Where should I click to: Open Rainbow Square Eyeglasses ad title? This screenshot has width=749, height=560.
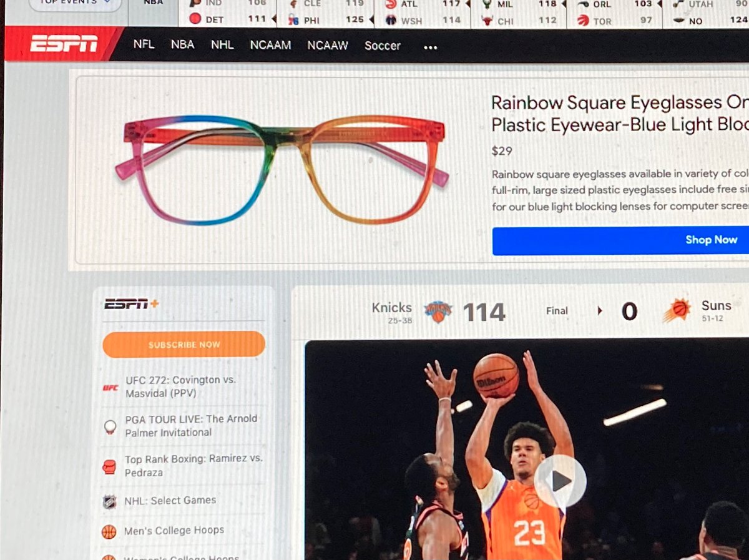pyautogui.click(x=620, y=114)
